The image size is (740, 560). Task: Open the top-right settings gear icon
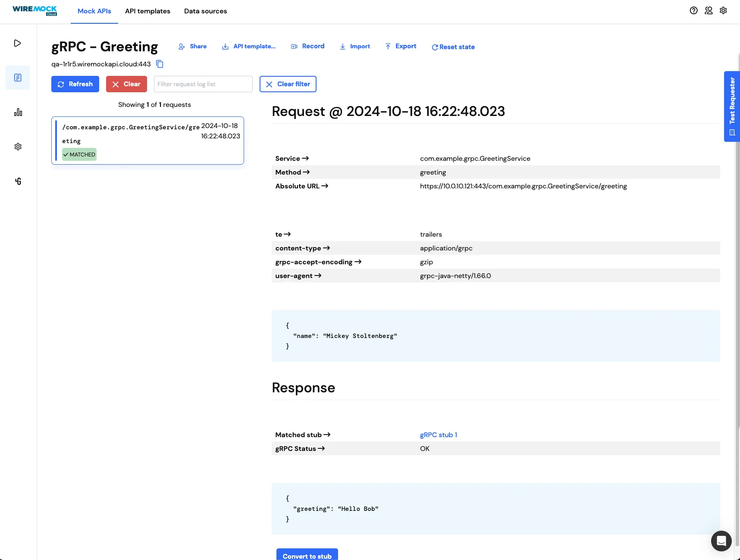click(723, 11)
